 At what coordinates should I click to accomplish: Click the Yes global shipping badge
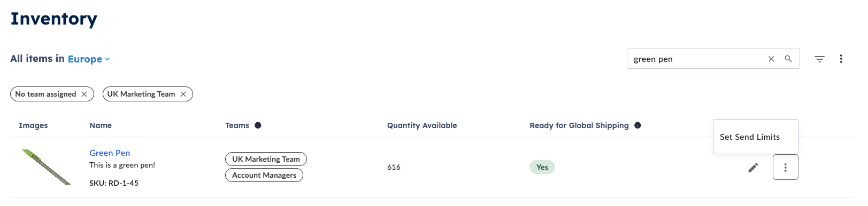[542, 167]
